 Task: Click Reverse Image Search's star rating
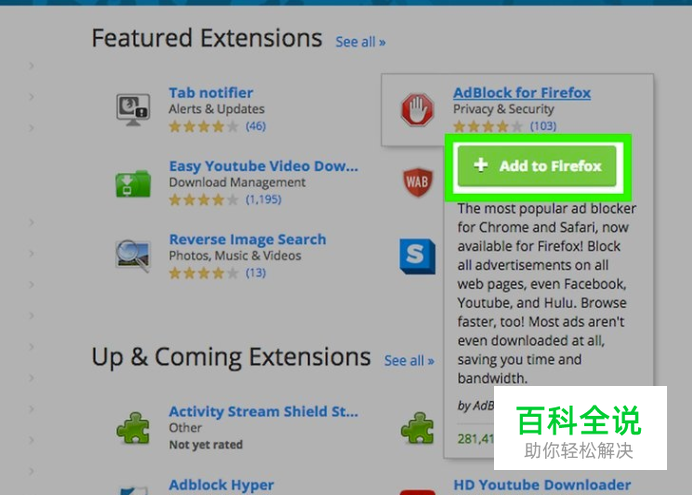[x=203, y=273]
